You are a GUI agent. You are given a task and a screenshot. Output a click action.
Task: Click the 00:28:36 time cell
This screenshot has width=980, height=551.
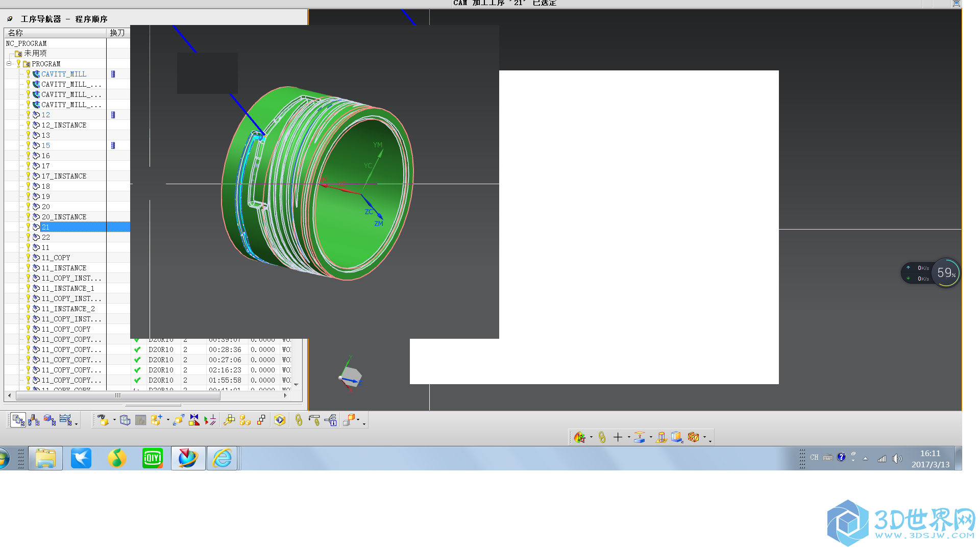225,349
